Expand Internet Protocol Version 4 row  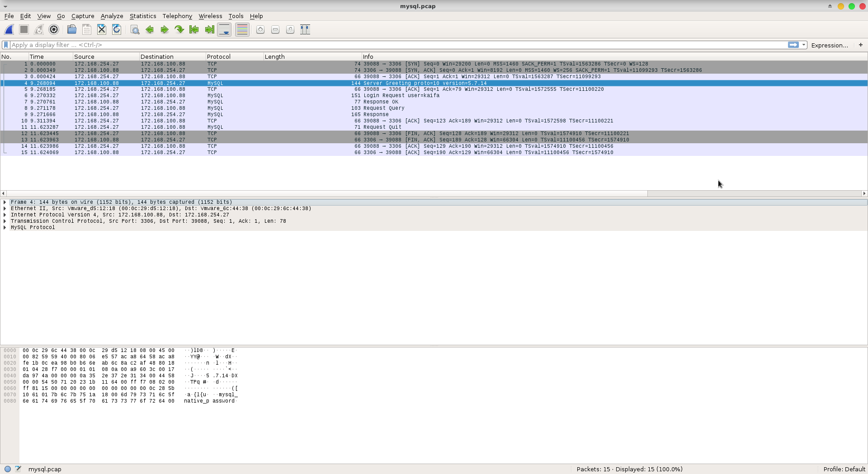[x=5, y=215]
